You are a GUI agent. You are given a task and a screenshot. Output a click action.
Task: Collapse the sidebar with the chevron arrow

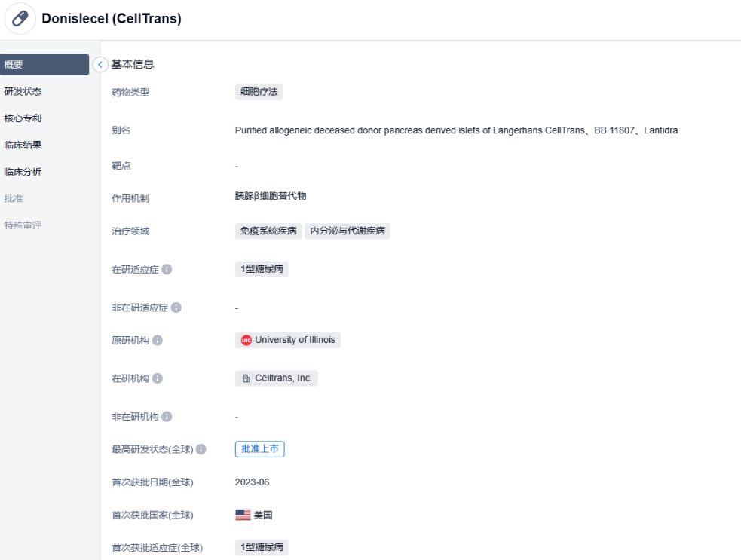[100, 65]
